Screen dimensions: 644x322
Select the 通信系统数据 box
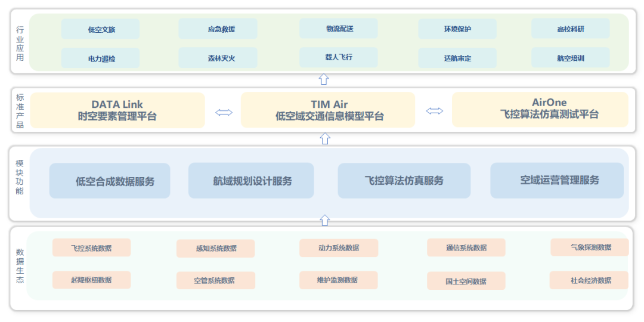coord(466,247)
